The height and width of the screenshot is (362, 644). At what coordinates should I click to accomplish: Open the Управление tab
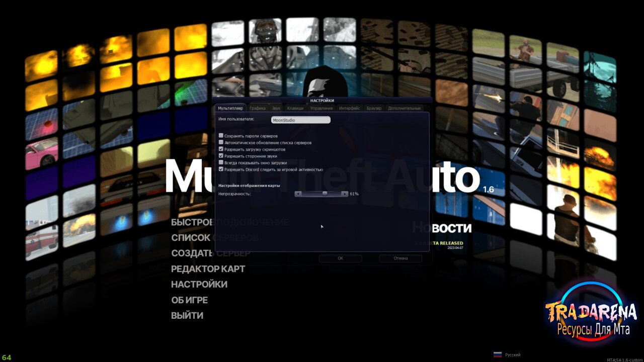[321, 108]
